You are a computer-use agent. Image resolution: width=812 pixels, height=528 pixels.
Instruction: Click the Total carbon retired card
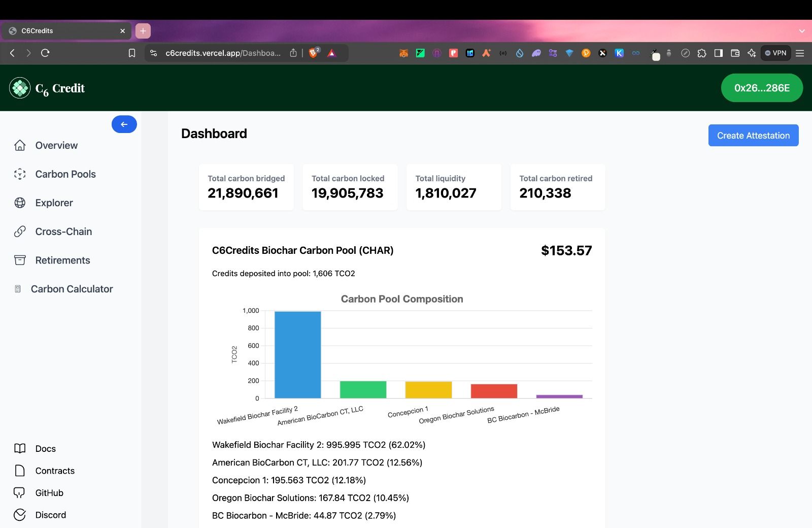click(x=558, y=187)
